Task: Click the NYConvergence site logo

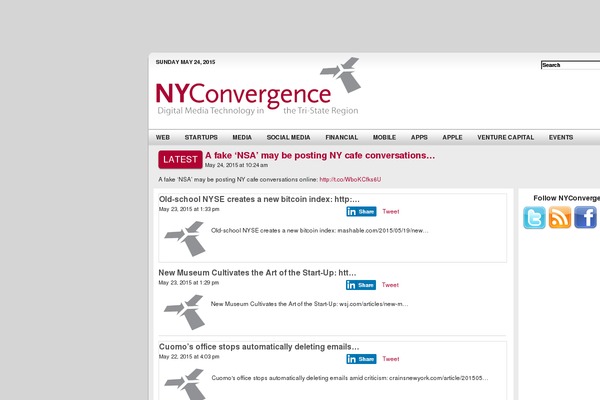Action: tap(258, 87)
